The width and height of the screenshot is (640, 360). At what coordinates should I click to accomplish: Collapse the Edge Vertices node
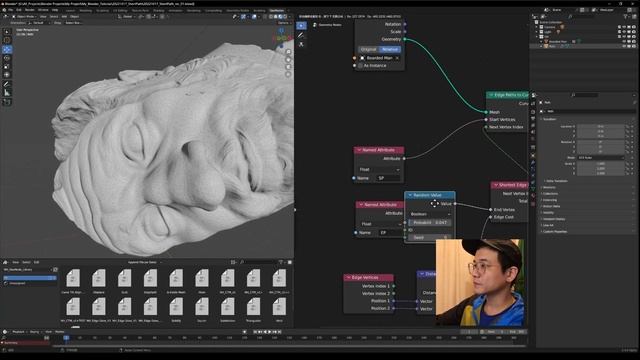point(349,278)
